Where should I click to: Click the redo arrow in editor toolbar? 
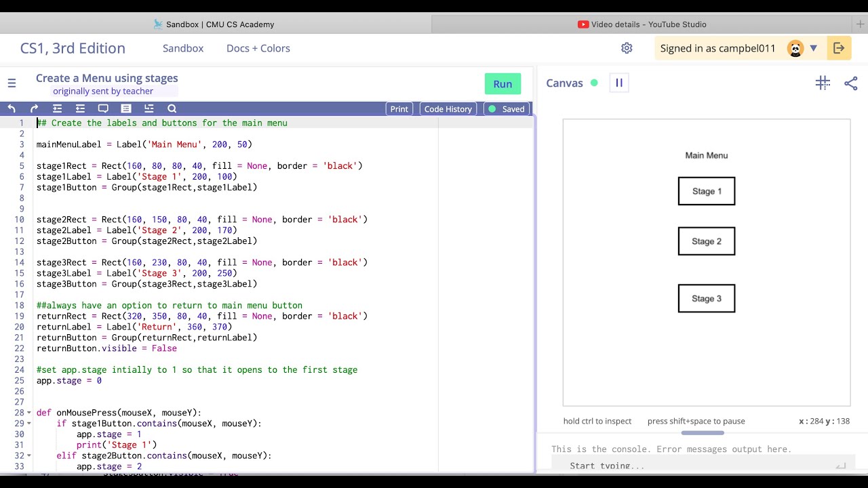point(35,108)
